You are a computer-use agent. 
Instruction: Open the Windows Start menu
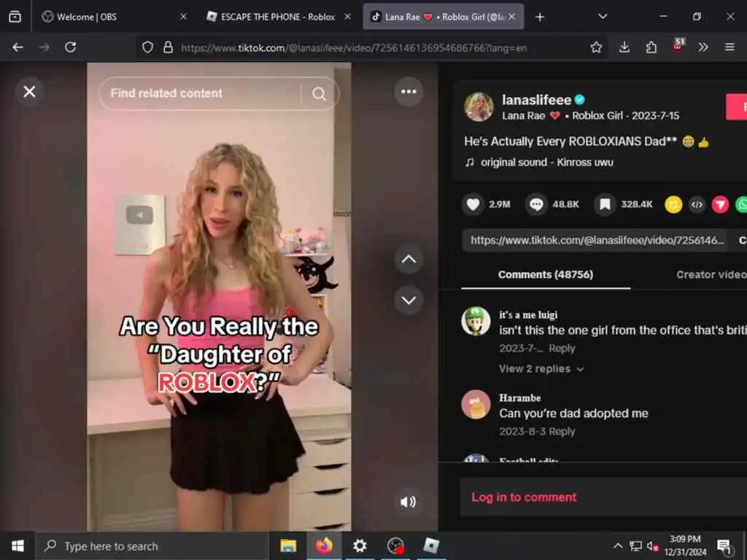18,545
